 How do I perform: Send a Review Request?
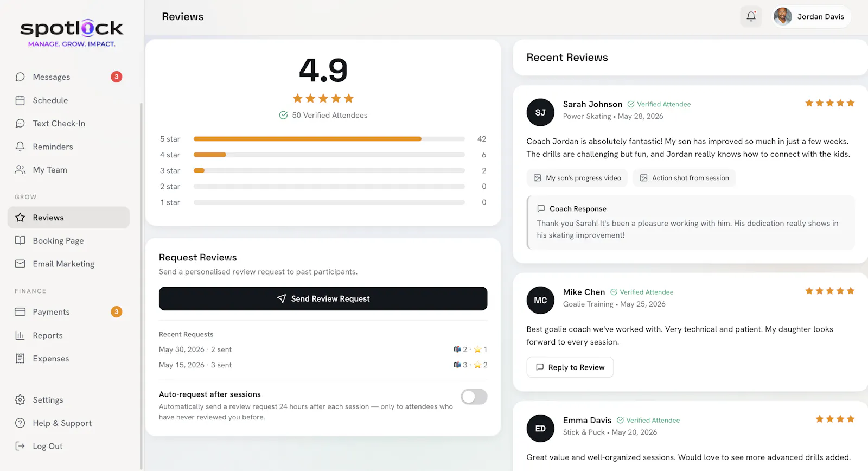point(323,298)
